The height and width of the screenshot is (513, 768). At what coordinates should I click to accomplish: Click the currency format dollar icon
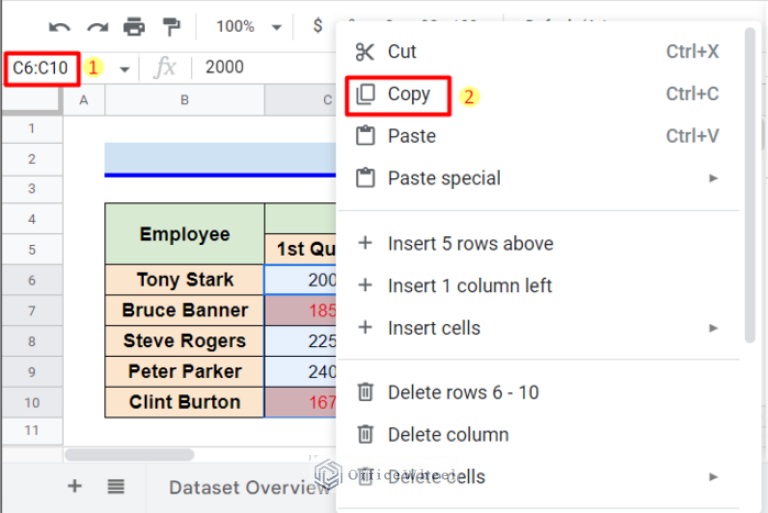pos(318,27)
